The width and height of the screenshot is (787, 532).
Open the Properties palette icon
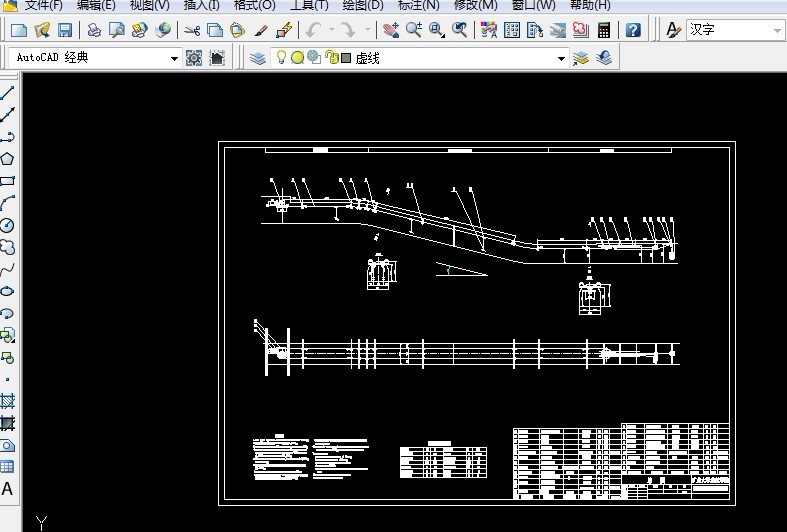488,30
